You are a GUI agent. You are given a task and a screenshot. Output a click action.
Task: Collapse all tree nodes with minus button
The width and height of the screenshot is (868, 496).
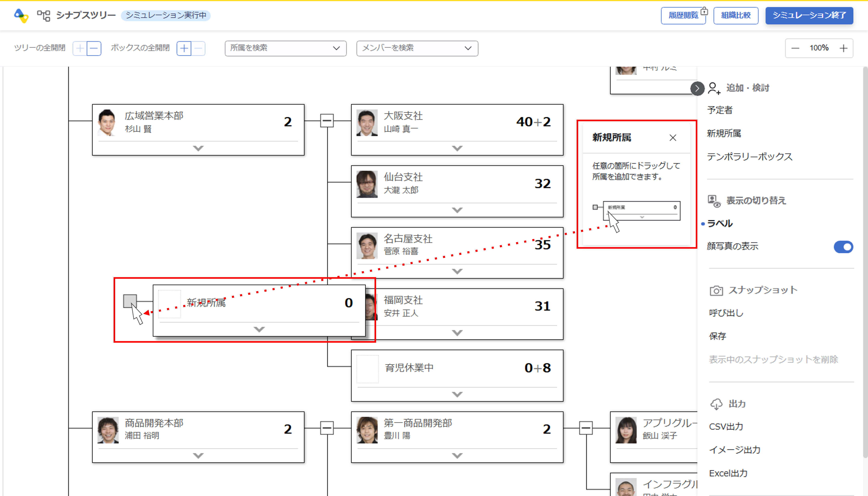pyautogui.click(x=94, y=48)
